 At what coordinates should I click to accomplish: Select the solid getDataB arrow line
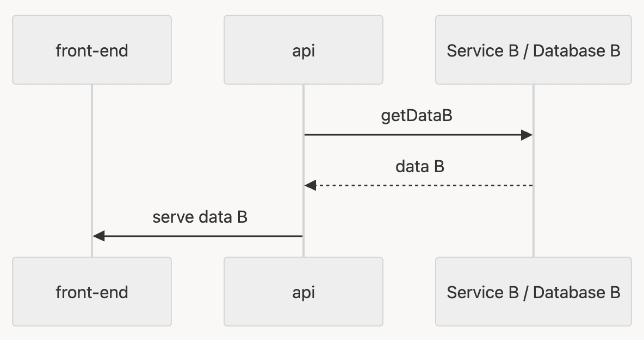[x=413, y=135]
